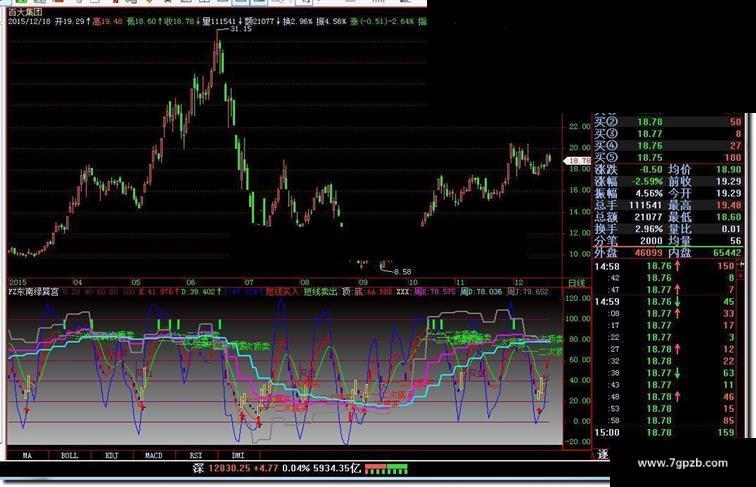Click the 换手 value 2.96%
The width and height of the screenshot is (756, 487).
[649, 229]
